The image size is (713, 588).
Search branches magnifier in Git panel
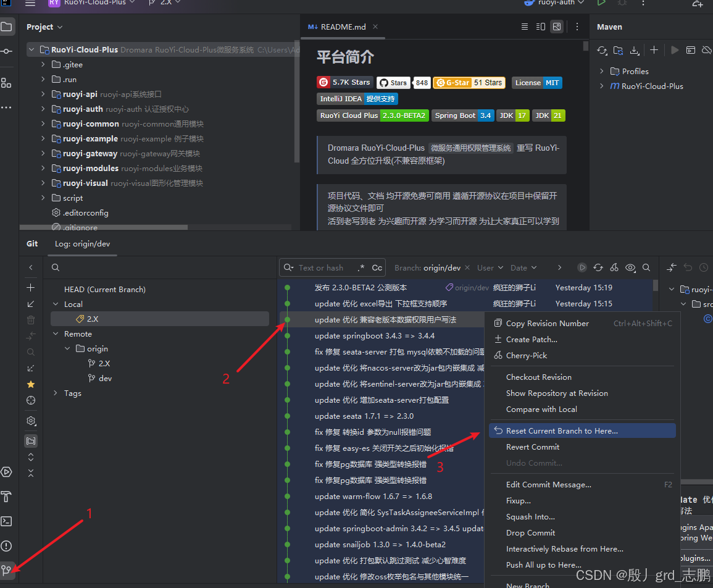tap(56, 267)
